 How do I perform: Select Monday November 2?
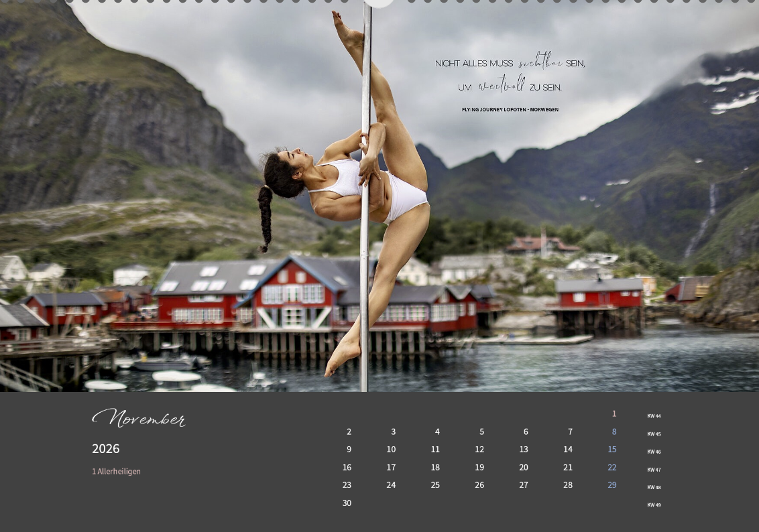coord(349,432)
